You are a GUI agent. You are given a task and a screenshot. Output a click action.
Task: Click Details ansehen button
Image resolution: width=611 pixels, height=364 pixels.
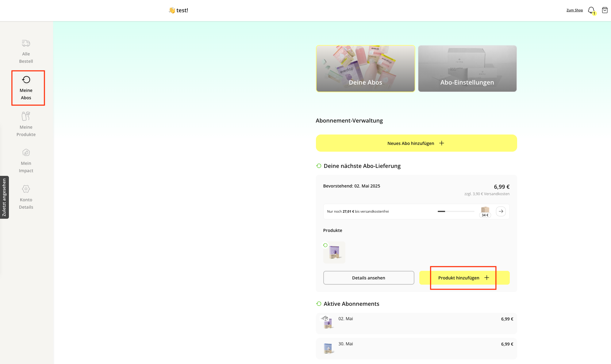coord(368,278)
